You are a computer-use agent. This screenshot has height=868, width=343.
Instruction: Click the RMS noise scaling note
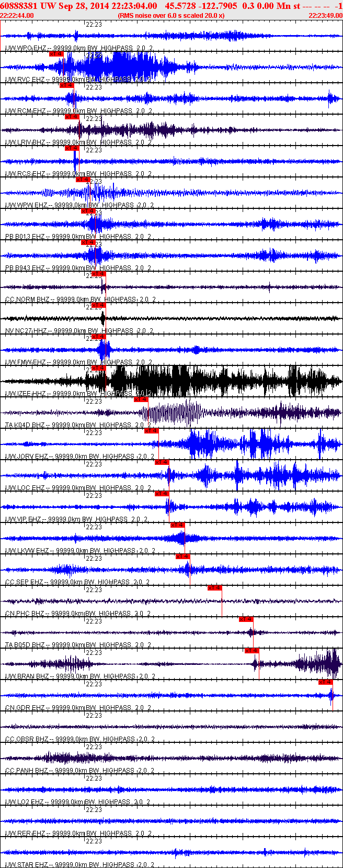coord(171,16)
